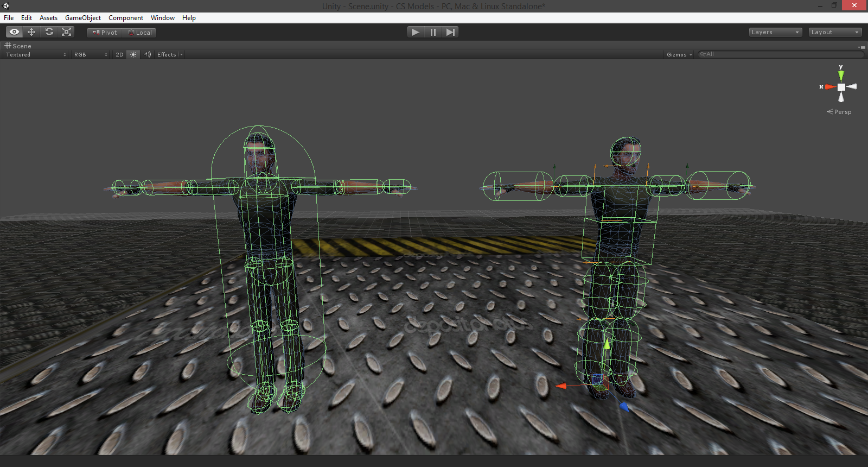Viewport: 868px width, 467px height.
Task: Open the Gizmos dropdown
Action: tap(679, 55)
